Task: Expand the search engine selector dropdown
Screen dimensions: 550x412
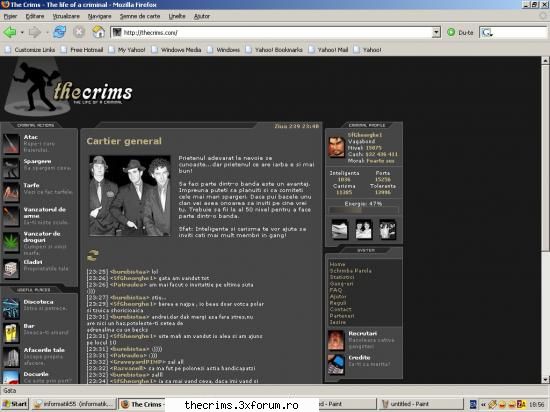Action: coord(487,33)
